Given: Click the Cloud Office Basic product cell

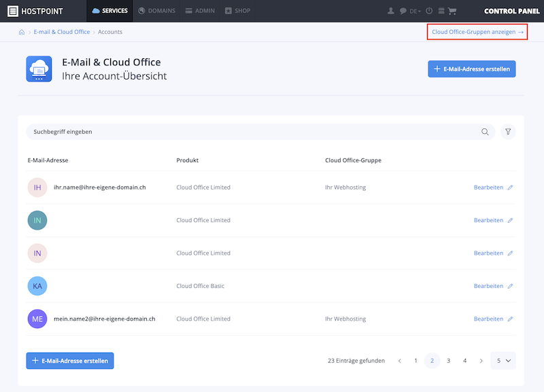Looking at the screenshot, I should pyautogui.click(x=200, y=286).
